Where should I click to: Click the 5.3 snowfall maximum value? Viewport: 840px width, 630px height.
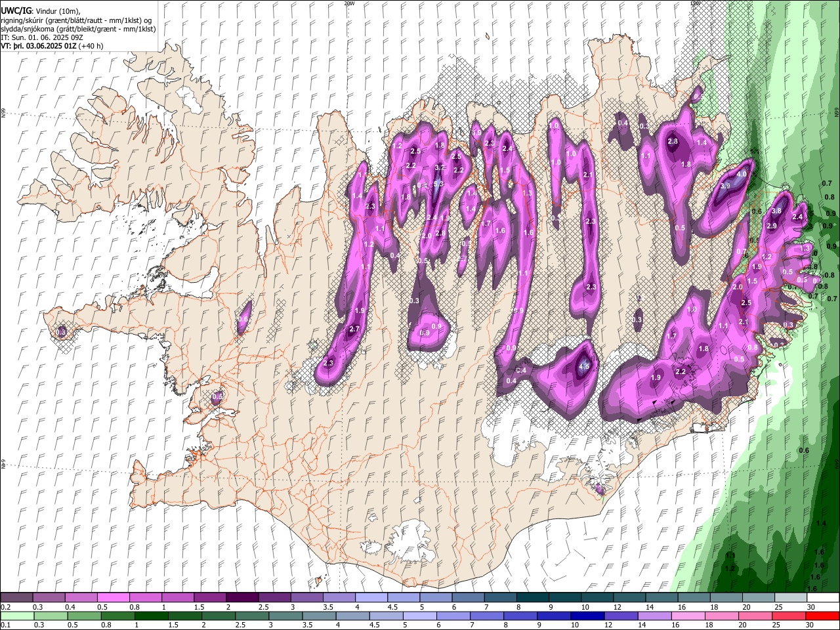(x=439, y=185)
